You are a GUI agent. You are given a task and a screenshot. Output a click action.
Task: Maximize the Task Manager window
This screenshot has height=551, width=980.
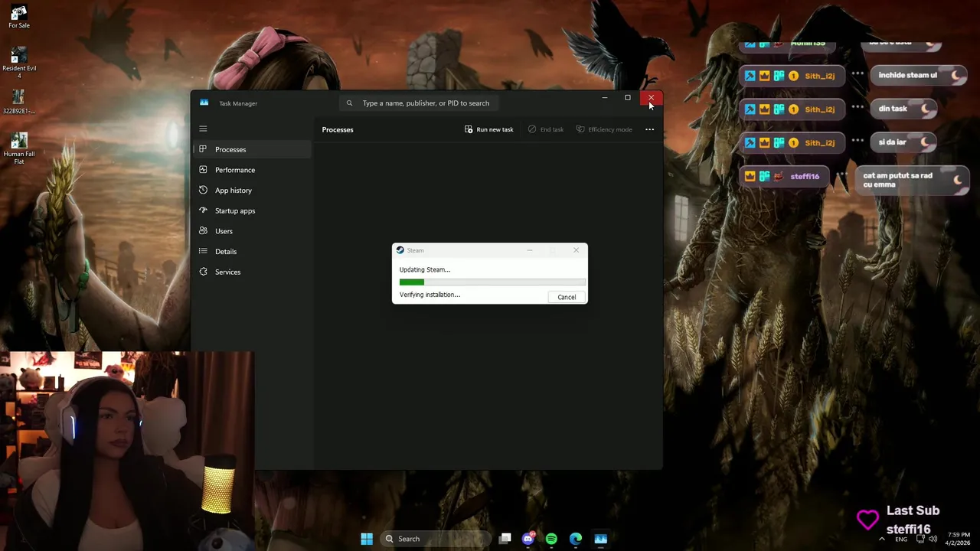pyautogui.click(x=628, y=98)
